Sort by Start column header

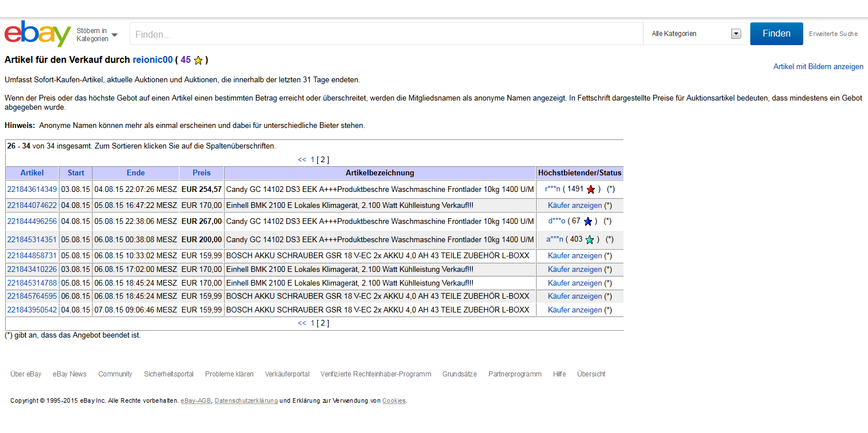[75, 173]
